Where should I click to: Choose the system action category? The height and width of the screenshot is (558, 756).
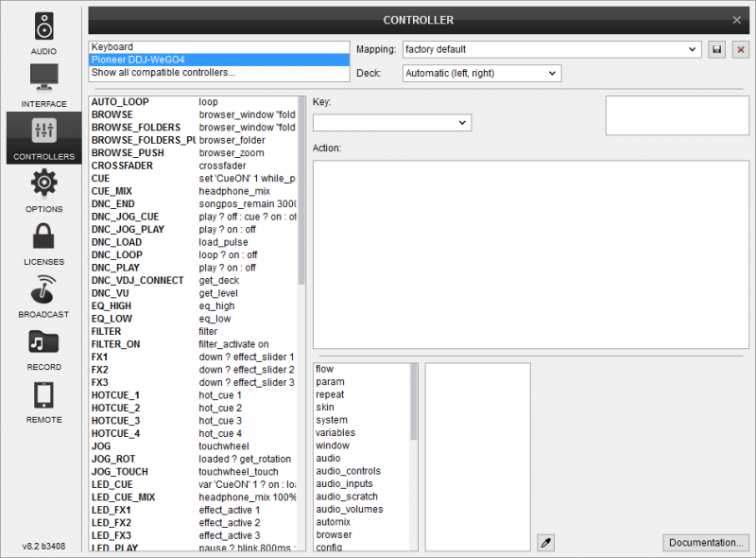click(362, 421)
